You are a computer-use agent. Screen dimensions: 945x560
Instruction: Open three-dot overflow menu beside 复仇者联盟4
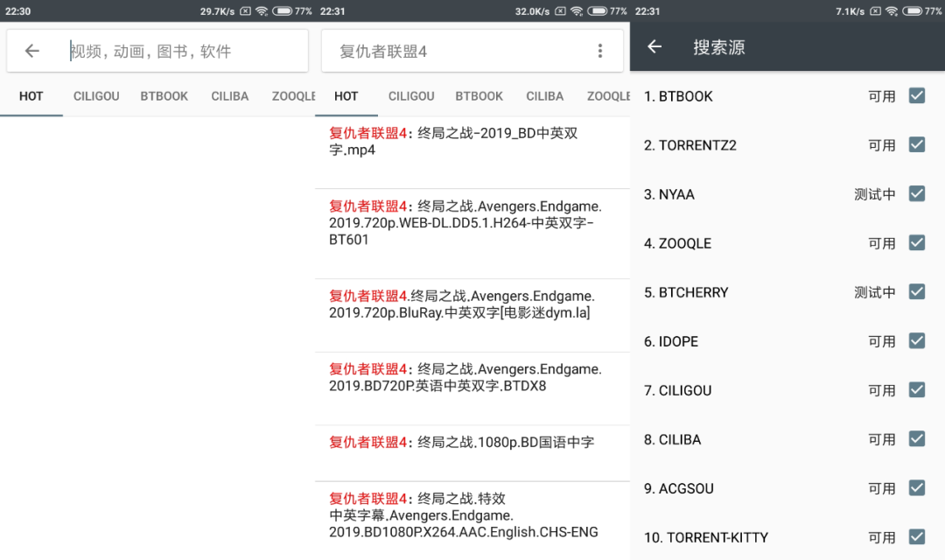pos(599,52)
